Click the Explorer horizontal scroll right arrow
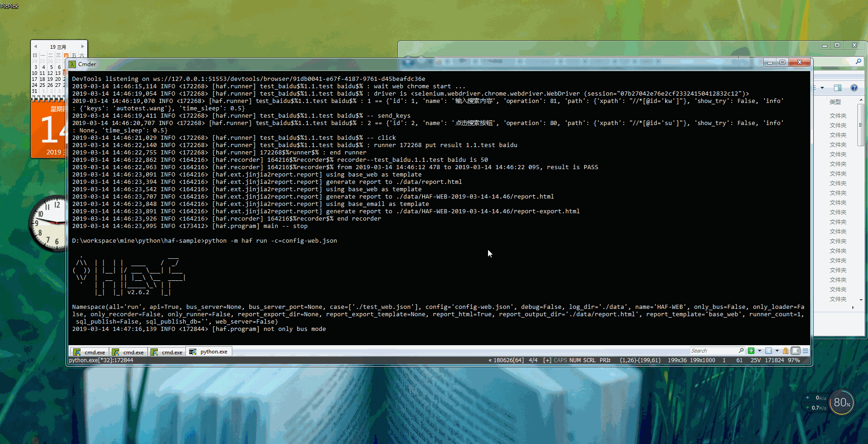Image resolution: width=868 pixels, height=444 pixels. 853,308
